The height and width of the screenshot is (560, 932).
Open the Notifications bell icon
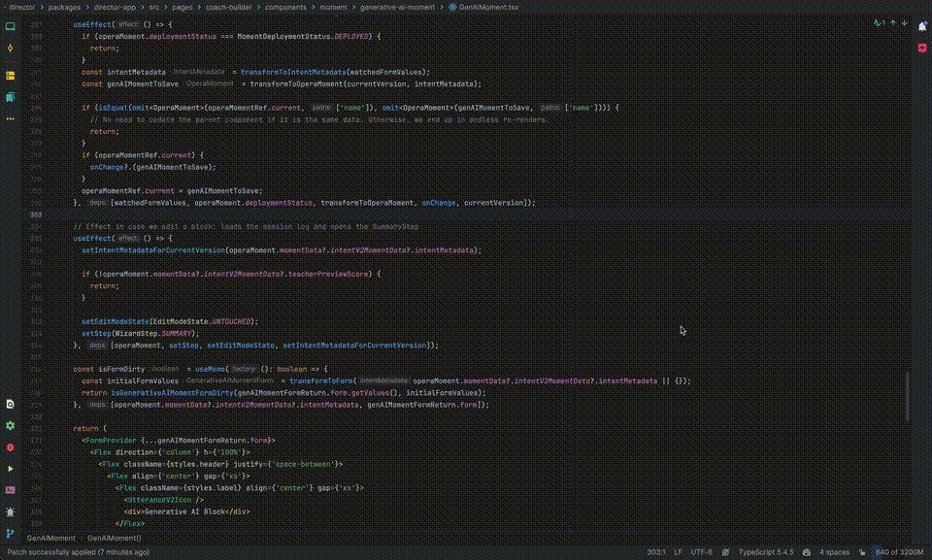click(922, 26)
